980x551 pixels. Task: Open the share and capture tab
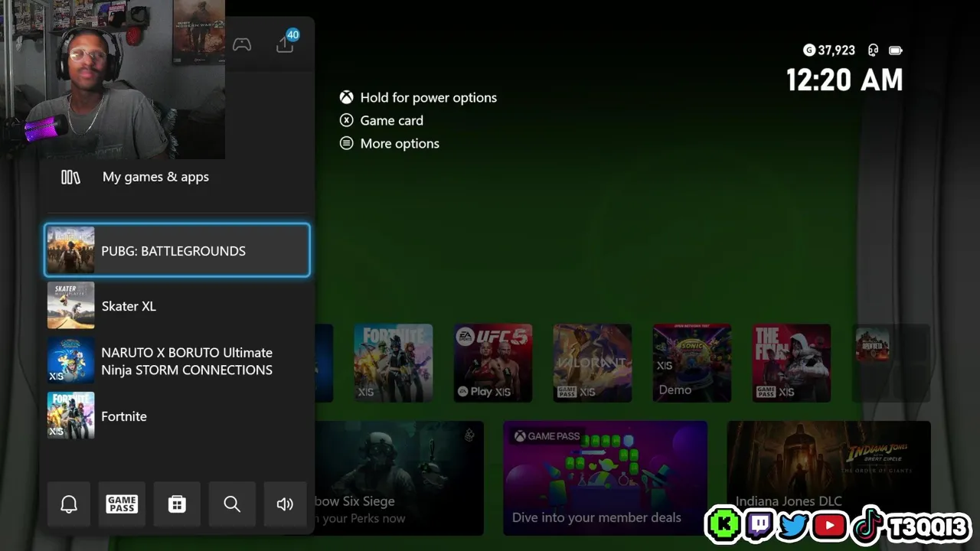(286, 44)
